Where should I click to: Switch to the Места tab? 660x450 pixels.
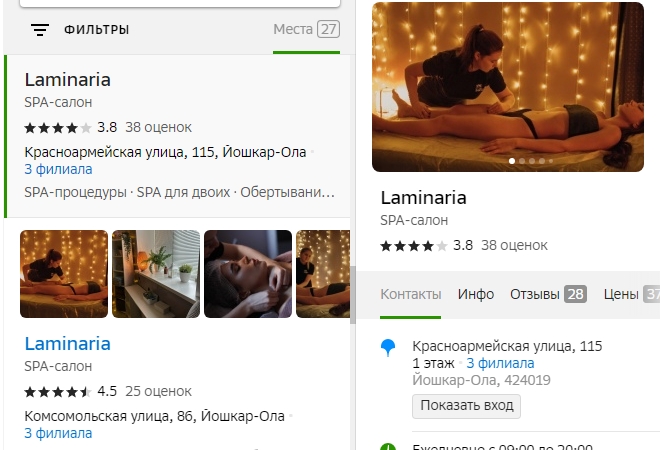coord(306,29)
